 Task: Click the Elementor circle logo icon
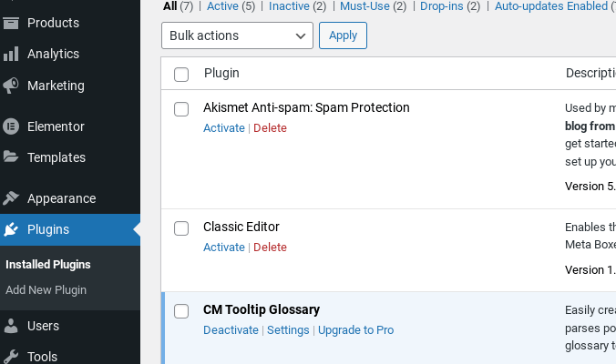point(11,126)
